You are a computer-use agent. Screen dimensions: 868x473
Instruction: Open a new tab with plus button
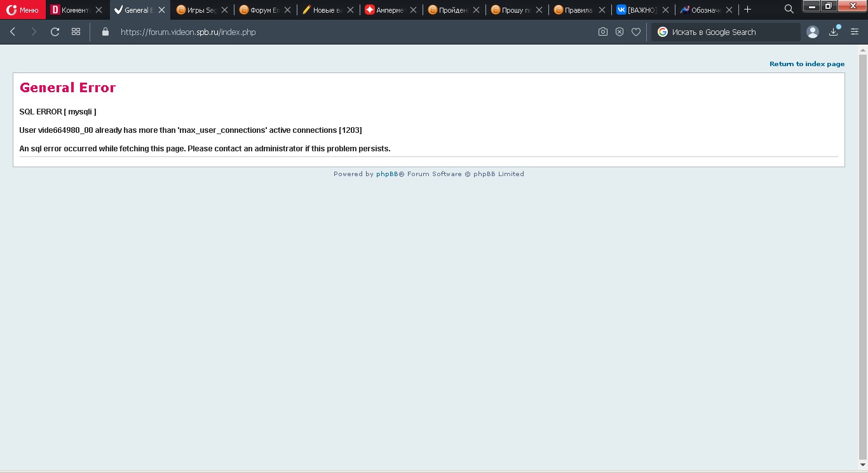pos(747,10)
